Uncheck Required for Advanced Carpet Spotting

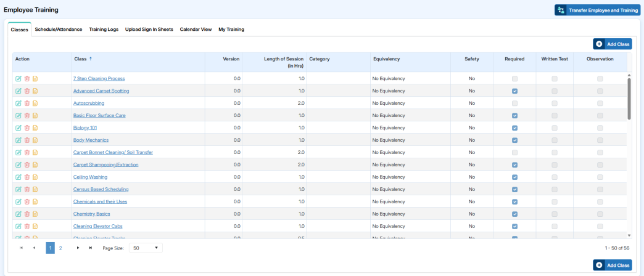point(514,91)
